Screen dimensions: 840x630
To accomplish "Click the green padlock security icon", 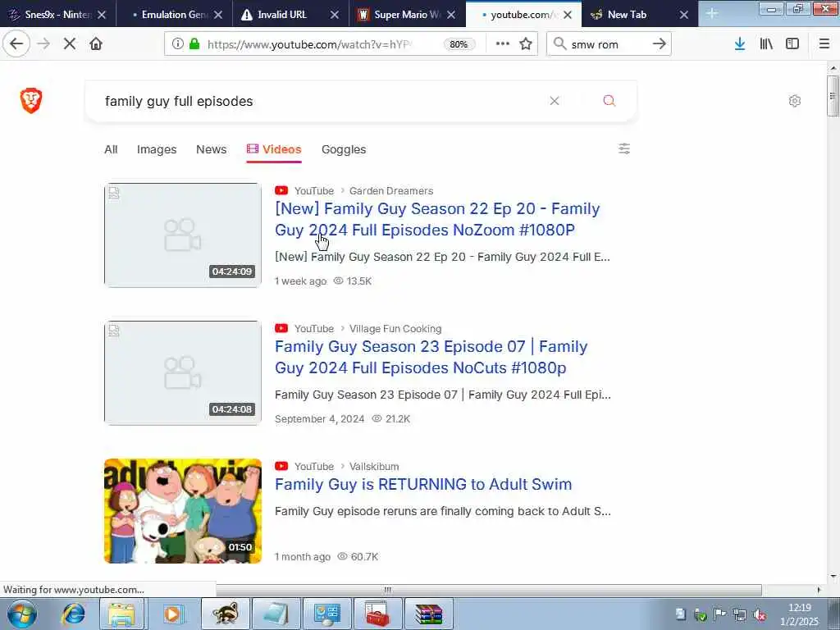I will 194,44.
